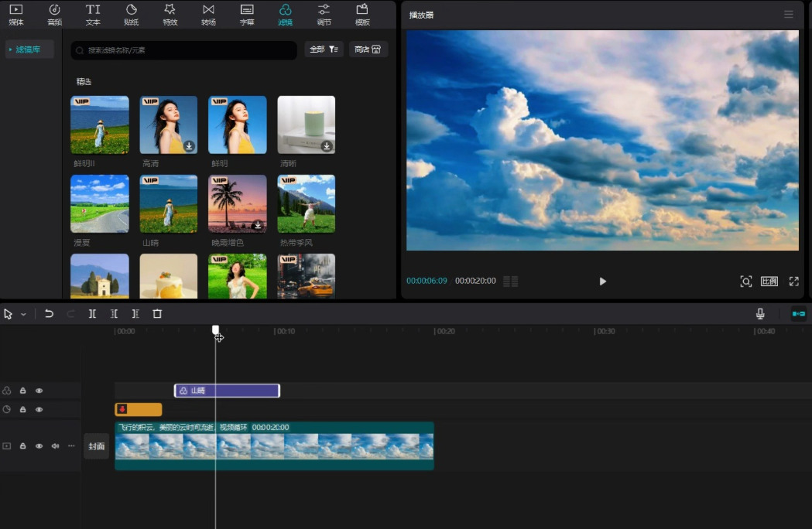Click the undo arrow in timeline toolbar
812x529 pixels.
coord(49,314)
